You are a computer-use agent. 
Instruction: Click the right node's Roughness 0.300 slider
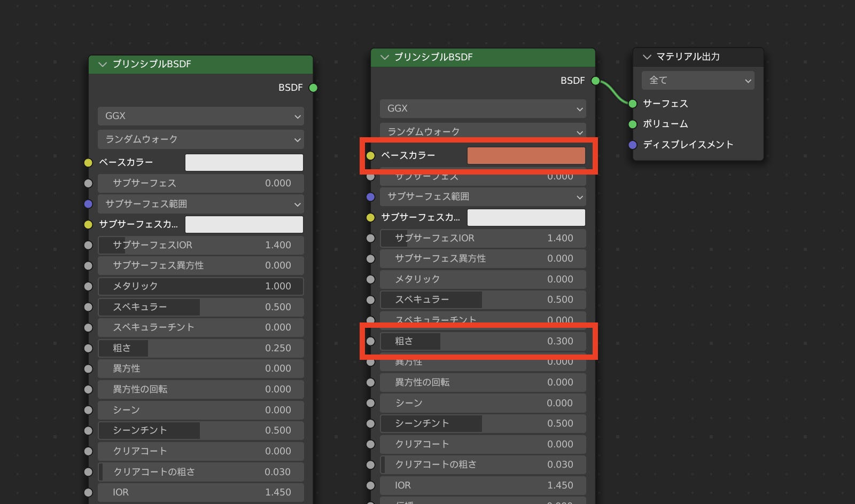tap(483, 341)
